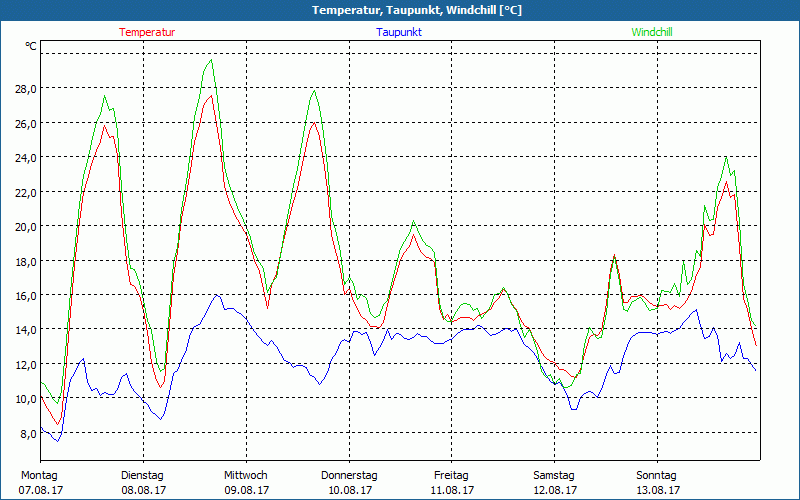Click the chart title Temperatur, Taupunkt, Windchill
800x500 pixels.
point(417,10)
